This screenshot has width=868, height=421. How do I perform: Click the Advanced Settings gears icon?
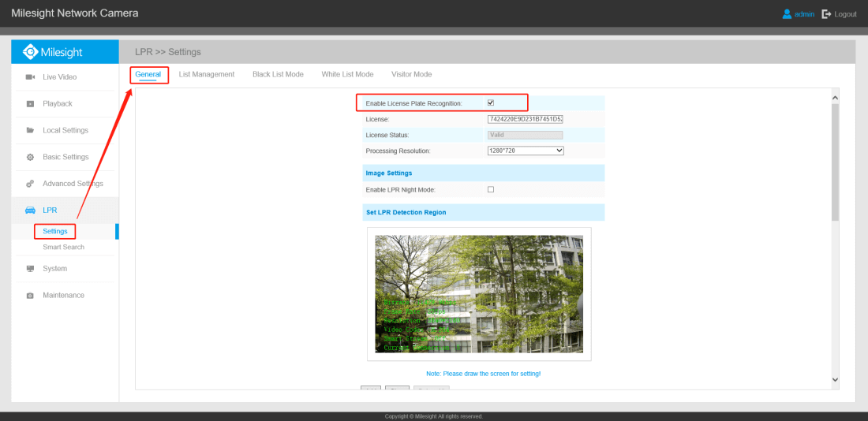(x=30, y=184)
